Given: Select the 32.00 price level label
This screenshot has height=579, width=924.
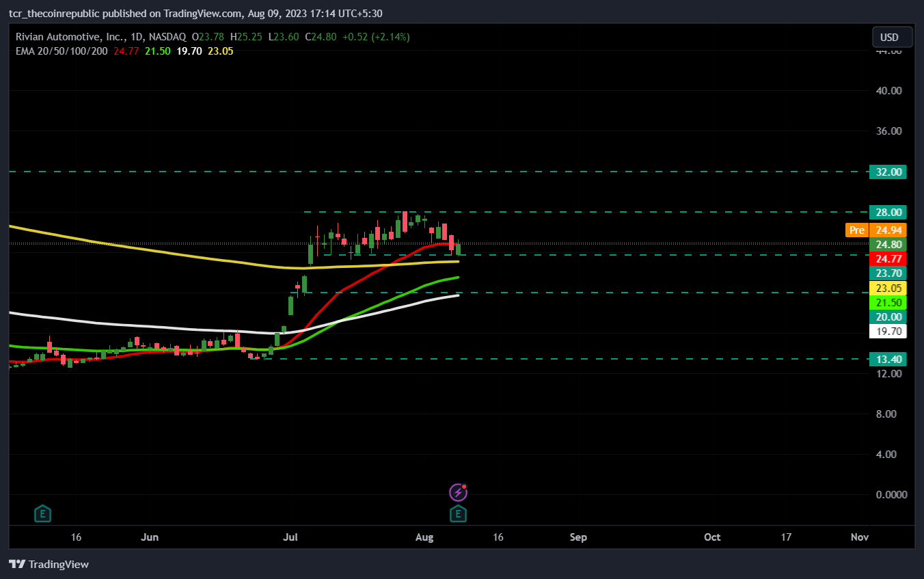Looking at the screenshot, I should coord(888,172).
